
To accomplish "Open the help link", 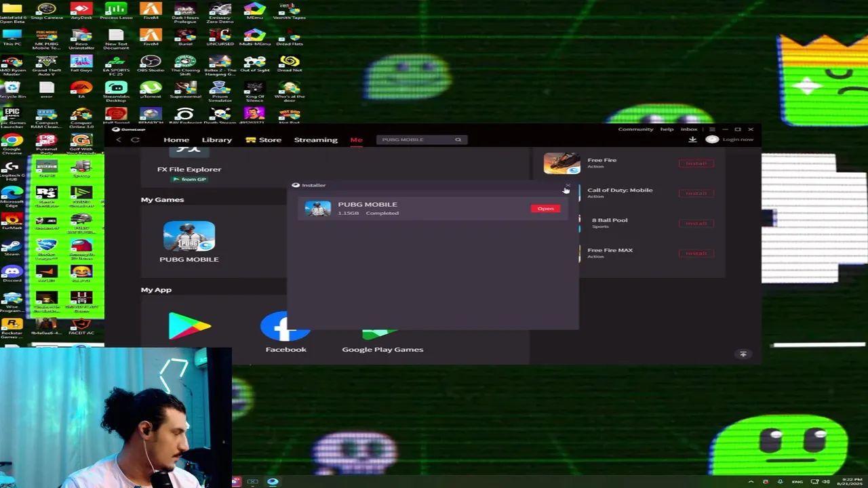I will 667,129.
